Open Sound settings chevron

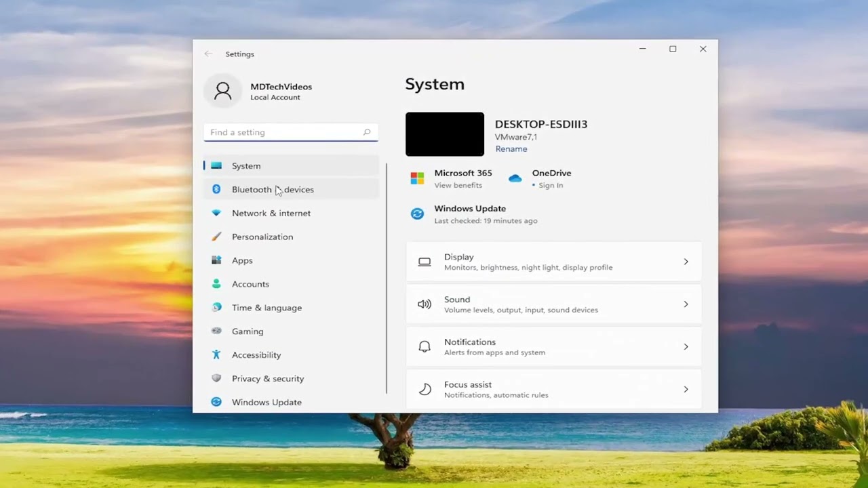[686, 304]
